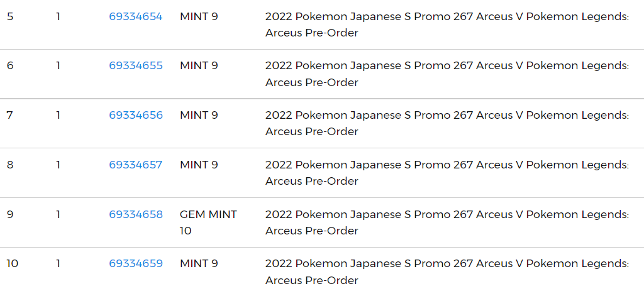Screen dimensions: 644x296
Task: Click the Arceus V description in row 6
Action: (447, 74)
